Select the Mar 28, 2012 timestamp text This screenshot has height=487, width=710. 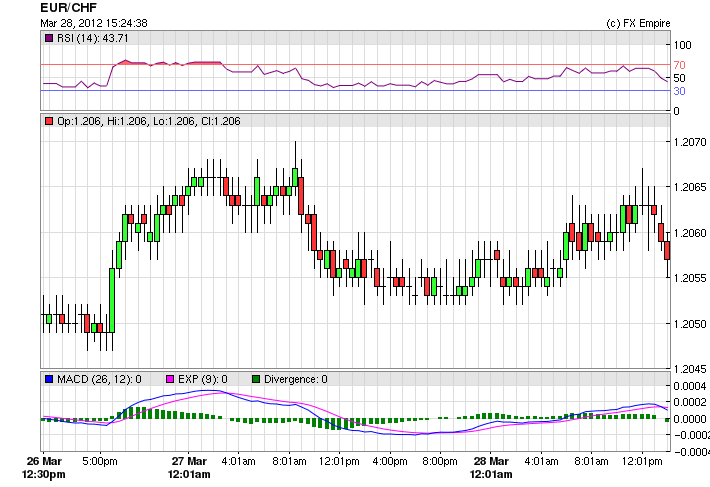(94, 23)
